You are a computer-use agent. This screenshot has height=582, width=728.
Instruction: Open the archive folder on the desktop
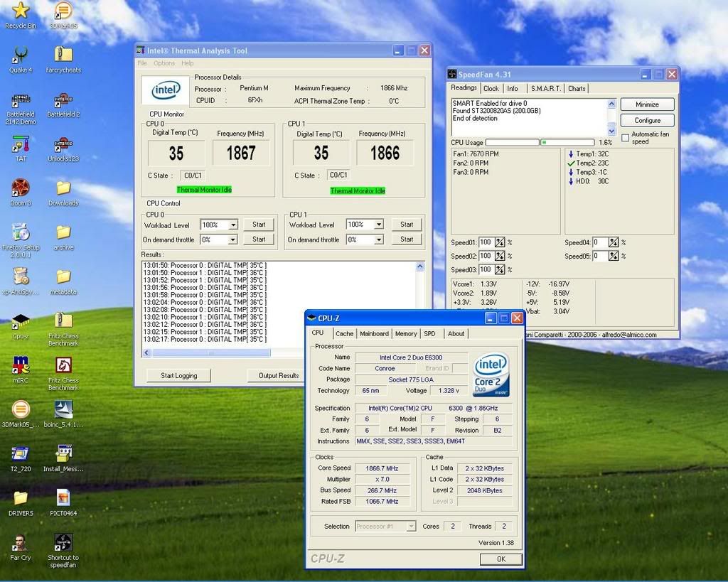click(x=63, y=237)
